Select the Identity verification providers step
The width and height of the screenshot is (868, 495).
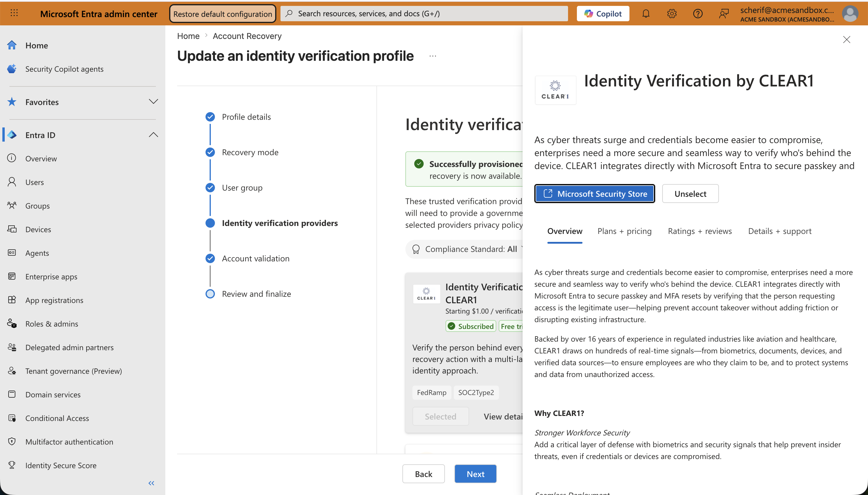pos(280,223)
